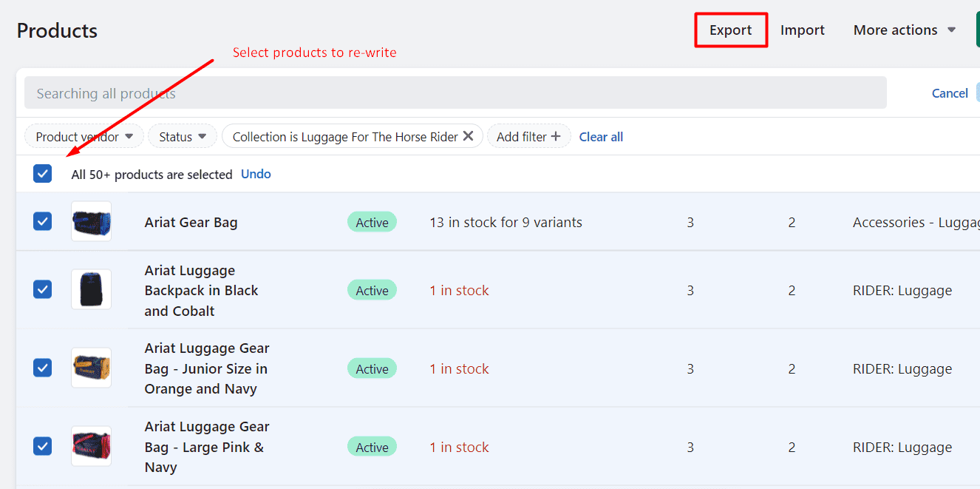Click '1 in stock' in the Backpack row

coord(459,291)
